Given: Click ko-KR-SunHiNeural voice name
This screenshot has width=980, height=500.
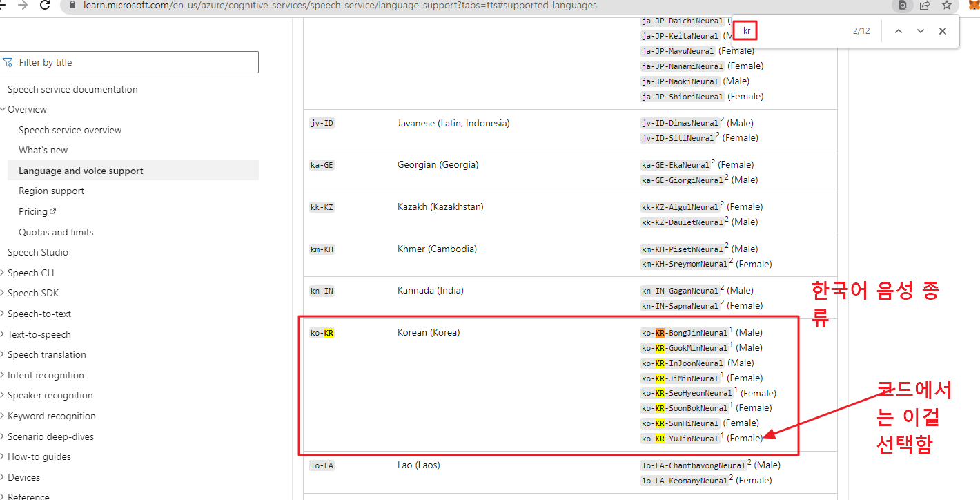Looking at the screenshot, I should point(680,423).
